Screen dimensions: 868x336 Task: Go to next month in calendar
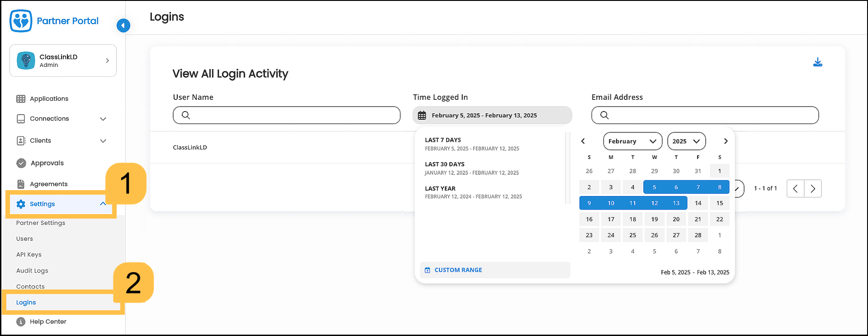coord(726,141)
